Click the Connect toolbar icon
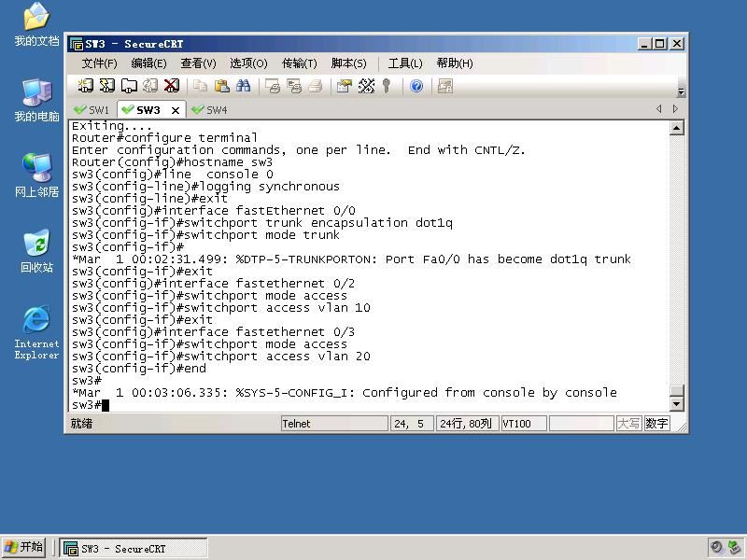Image resolution: width=747 pixels, height=560 pixels. click(x=85, y=86)
